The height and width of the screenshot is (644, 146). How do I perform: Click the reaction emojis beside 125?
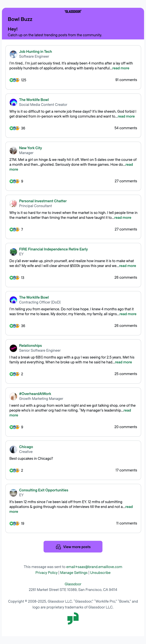(14, 80)
